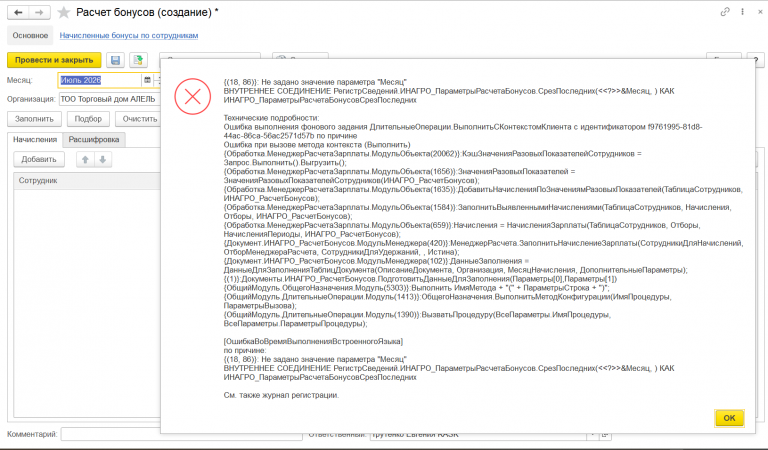Click the Организация input field
Screen dimensions: 768x450
[109, 99]
